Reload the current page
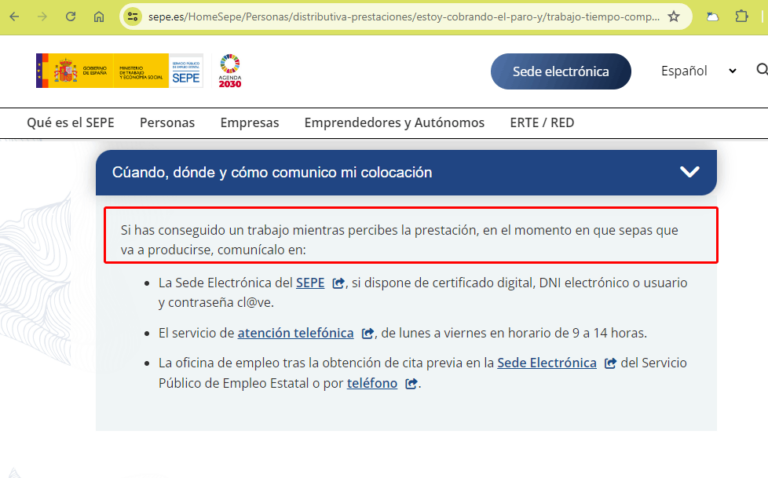Viewport: 768px width, 478px height. (71, 17)
